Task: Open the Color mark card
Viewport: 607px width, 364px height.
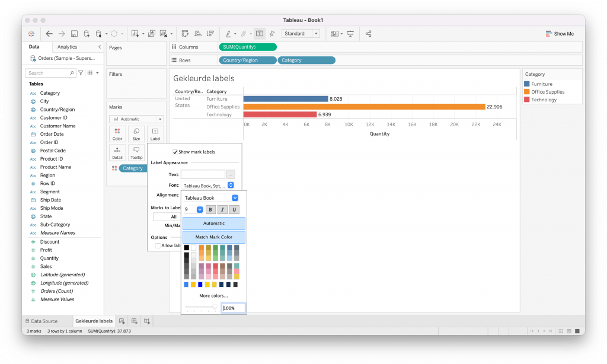Action: tap(117, 134)
